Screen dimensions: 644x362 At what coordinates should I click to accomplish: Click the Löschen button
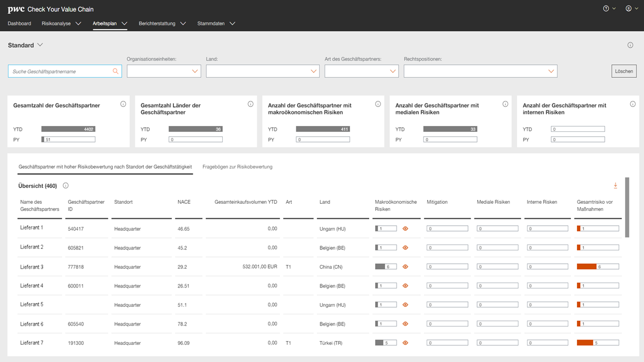pyautogui.click(x=624, y=71)
